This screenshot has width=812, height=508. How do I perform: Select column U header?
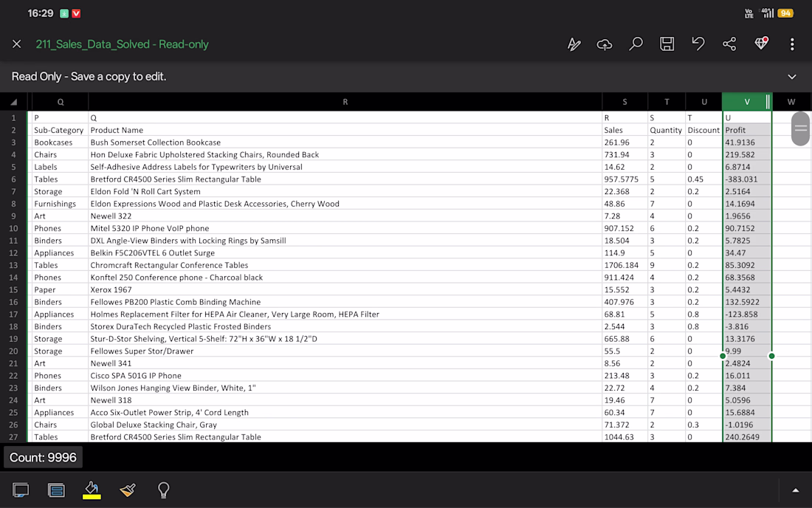click(704, 102)
